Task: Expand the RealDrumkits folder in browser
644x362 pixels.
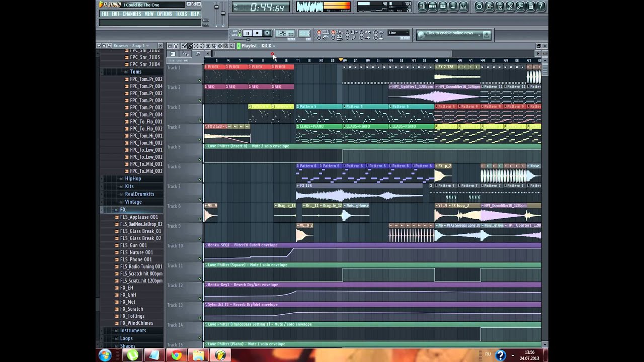Action: (x=139, y=194)
